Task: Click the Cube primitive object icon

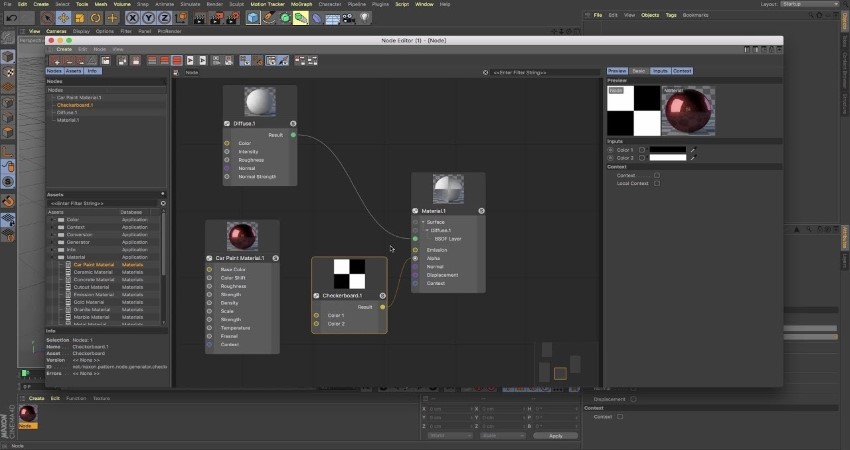Action: pyautogui.click(x=253, y=18)
